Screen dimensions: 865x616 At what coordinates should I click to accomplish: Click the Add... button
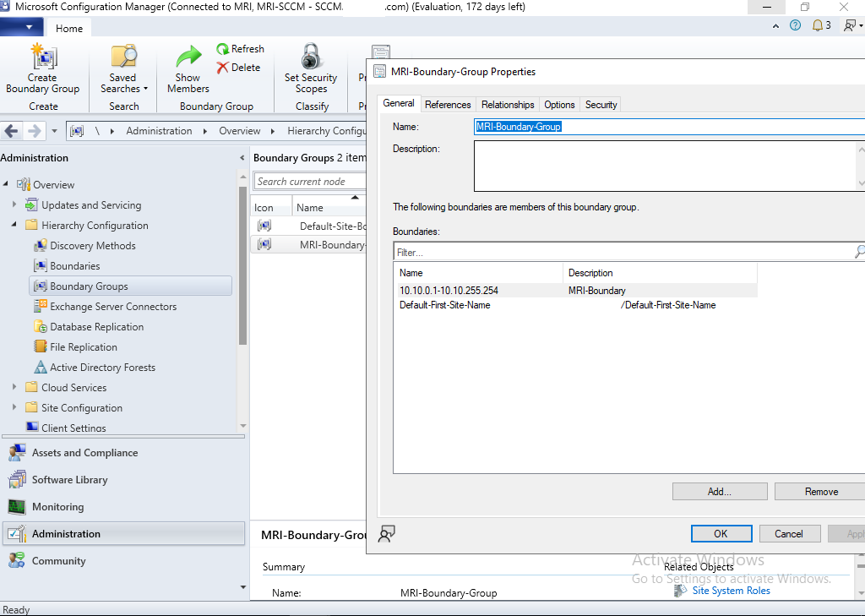(720, 491)
